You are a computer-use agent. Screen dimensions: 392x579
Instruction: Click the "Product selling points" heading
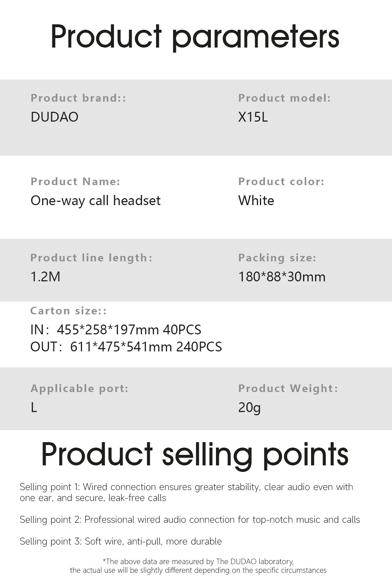tap(195, 454)
